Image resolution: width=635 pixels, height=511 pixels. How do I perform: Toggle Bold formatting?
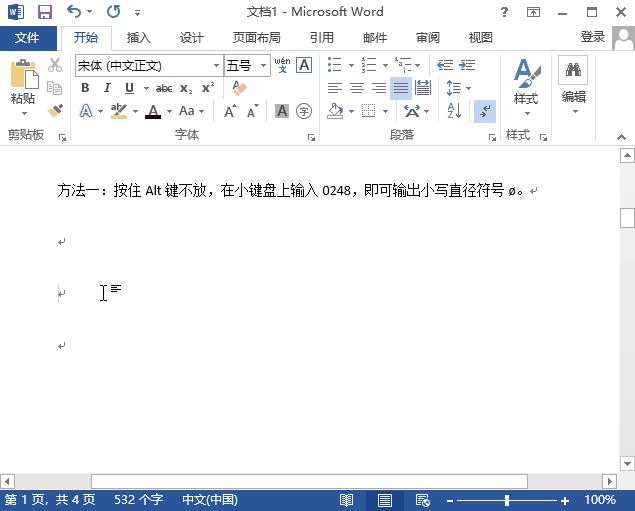tap(86, 88)
